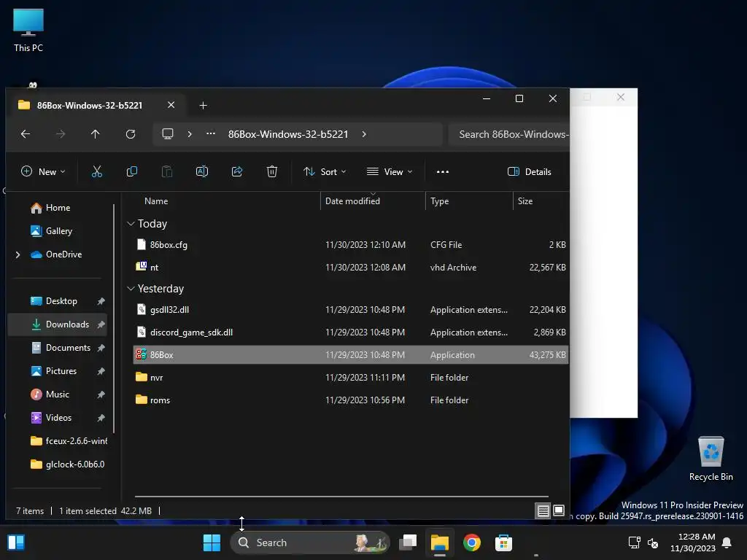Go up one folder level
This screenshot has width=747, height=560.
96,134
